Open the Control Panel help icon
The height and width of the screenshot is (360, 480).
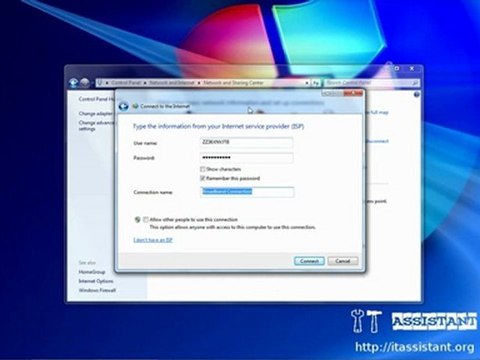(x=416, y=95)
